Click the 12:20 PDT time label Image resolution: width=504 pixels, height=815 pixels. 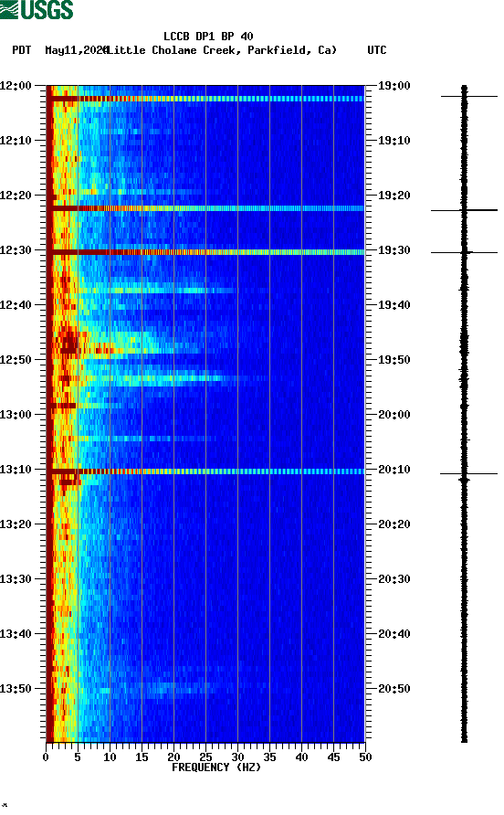coord(16,196)
